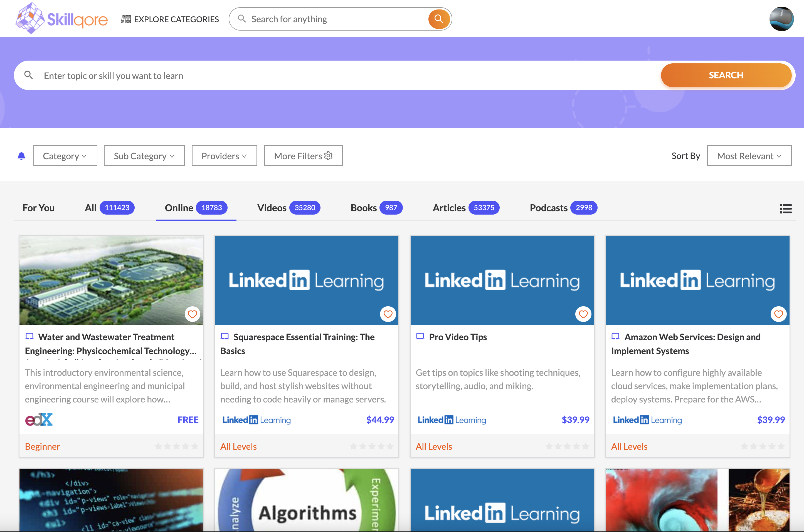Switch to list view icon
This screenshot has width=804, height=532.
pos(786,208)
